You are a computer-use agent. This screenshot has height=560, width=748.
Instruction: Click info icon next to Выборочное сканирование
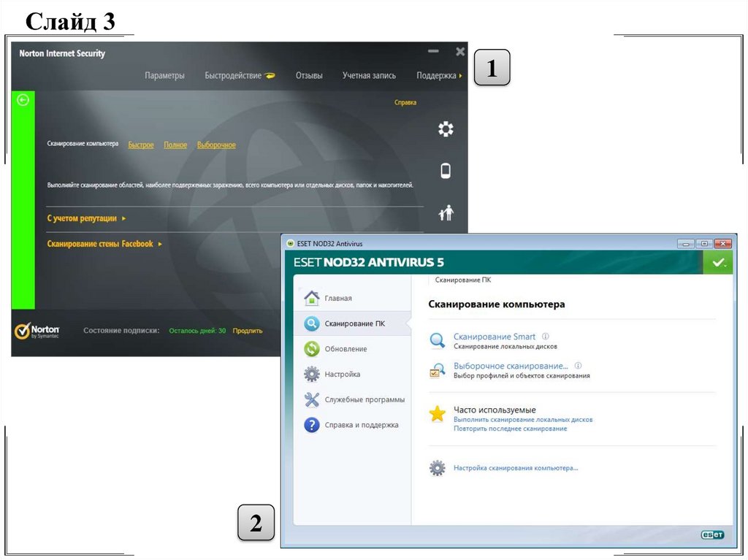coord(578,365)
